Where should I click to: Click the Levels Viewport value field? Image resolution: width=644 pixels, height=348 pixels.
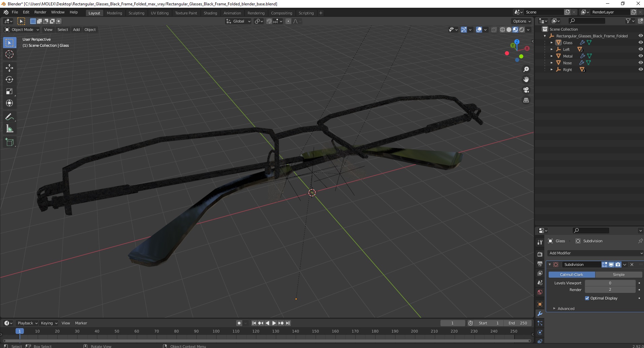pos(610,283)
